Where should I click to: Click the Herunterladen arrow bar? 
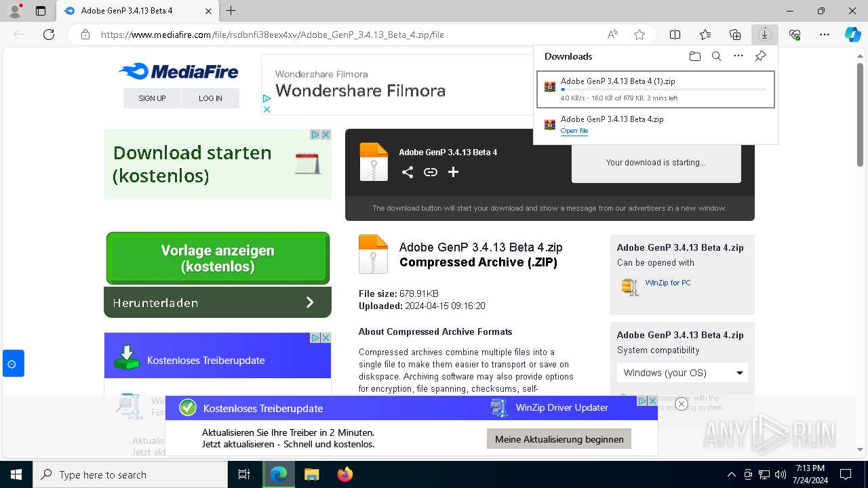click(x=218, y=302)
